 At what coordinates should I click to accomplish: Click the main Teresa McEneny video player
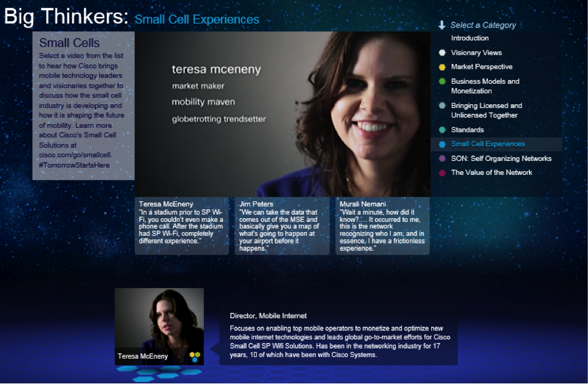(282, 113)
